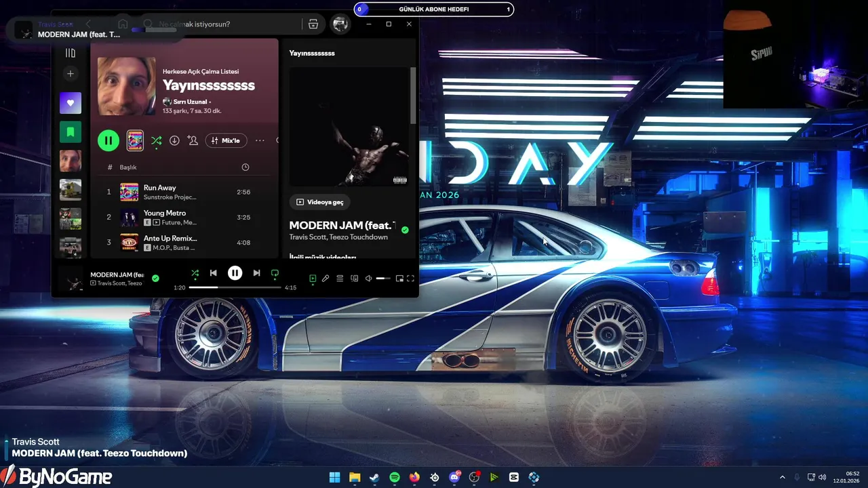
Task: Toggle the Now Playing view icon
Action: click(x=313, y=278)
